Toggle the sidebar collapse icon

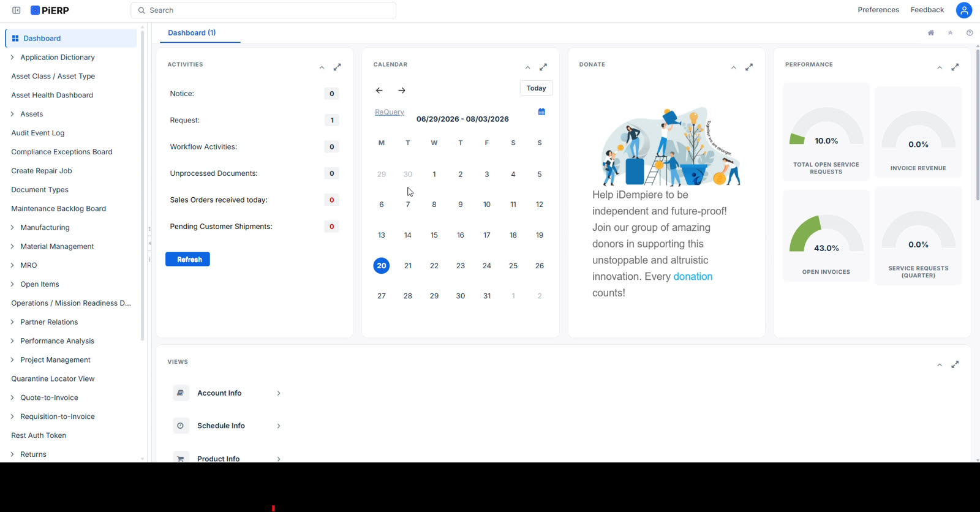[x=17, y=10]
